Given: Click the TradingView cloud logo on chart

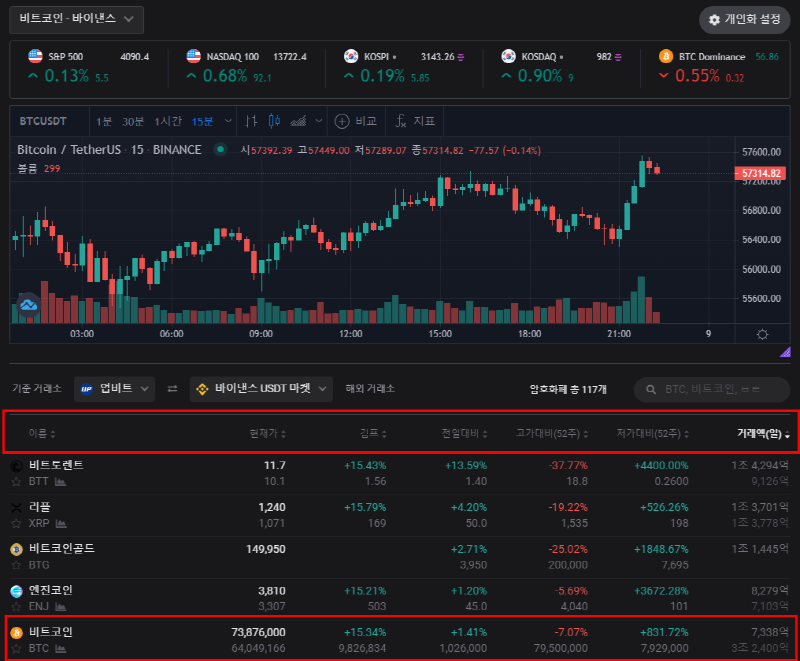Looking at the screenshot, I should [x=29, y=305].
